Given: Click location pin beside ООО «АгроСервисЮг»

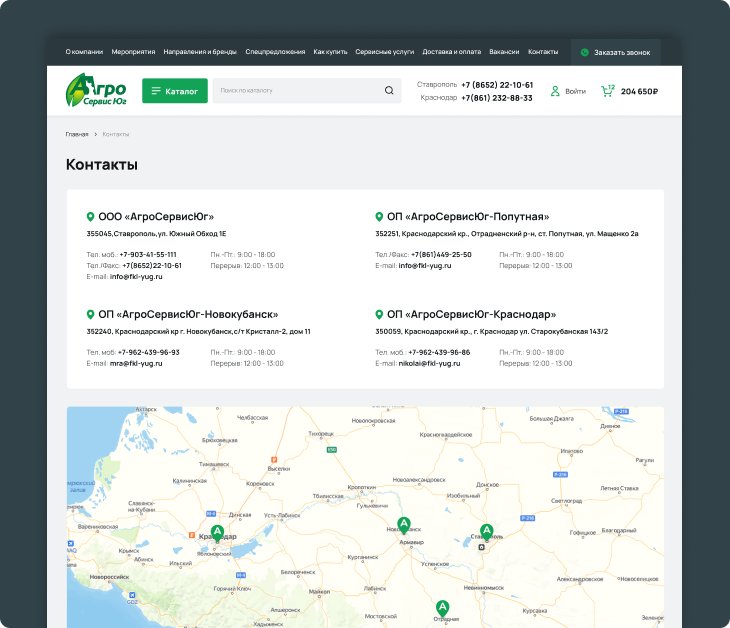Looking at the screenshot, I should click(90, 216).
